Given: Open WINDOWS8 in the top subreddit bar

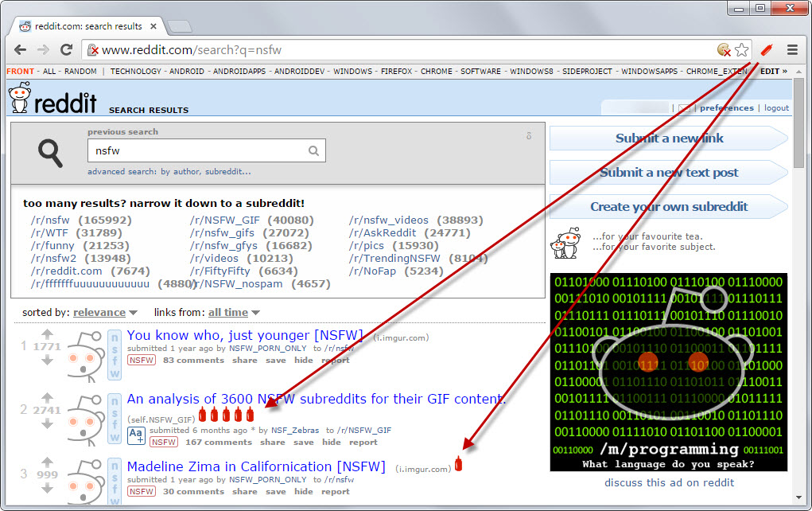Looking at the screenshot, I should (531, 71).
